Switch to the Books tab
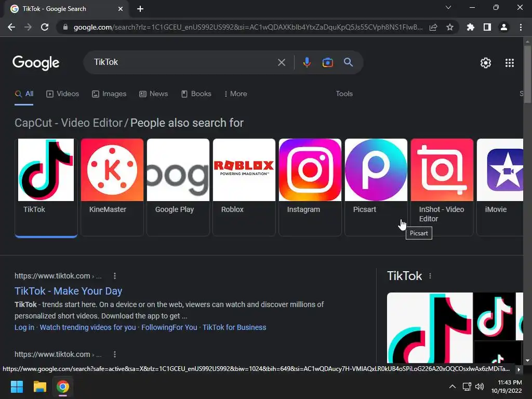 pos(196,94)
